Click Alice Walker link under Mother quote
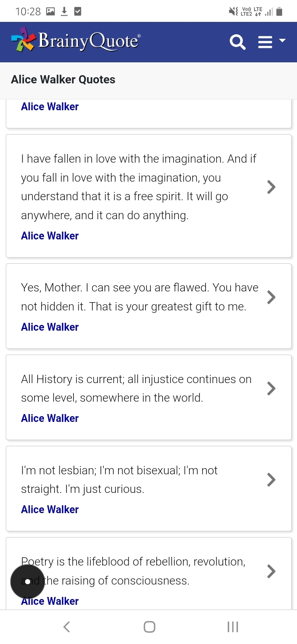This screenshot has width=297, height=644. (50, 327)
